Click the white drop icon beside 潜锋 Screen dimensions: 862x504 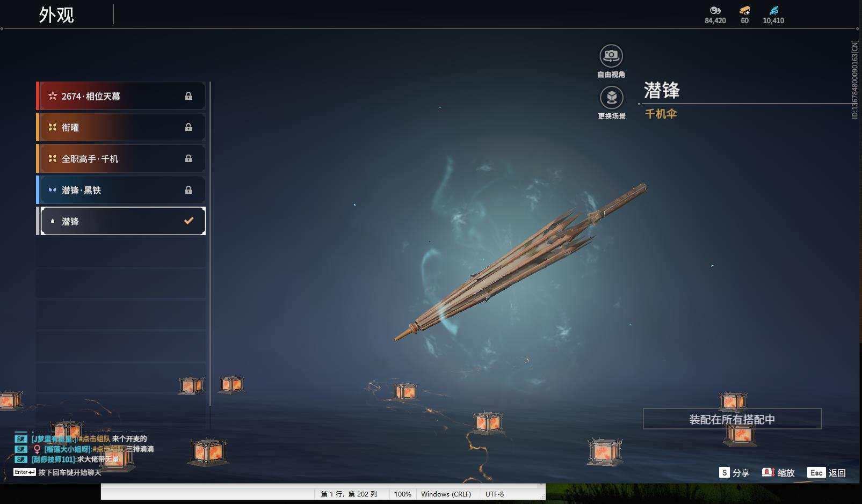53,221
